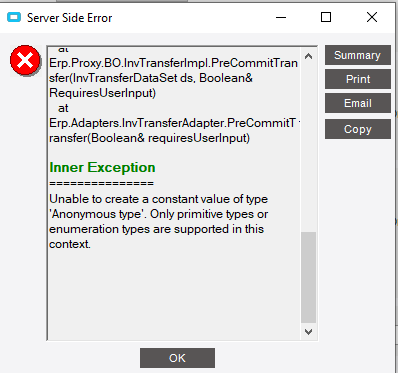Viewport: 398px width, 373px height.
Task: Minimize the Server Side Error window
Action: [281, 17]
